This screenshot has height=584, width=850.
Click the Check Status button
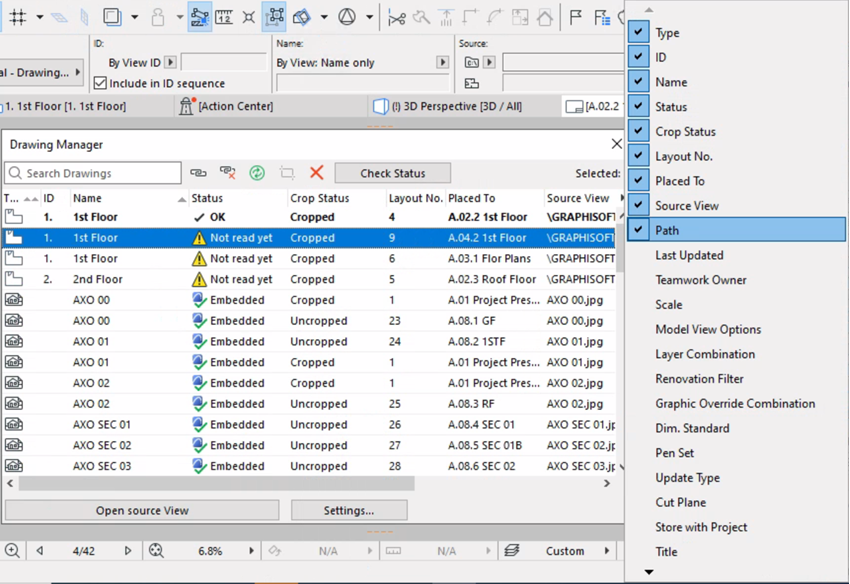(392, 173)
